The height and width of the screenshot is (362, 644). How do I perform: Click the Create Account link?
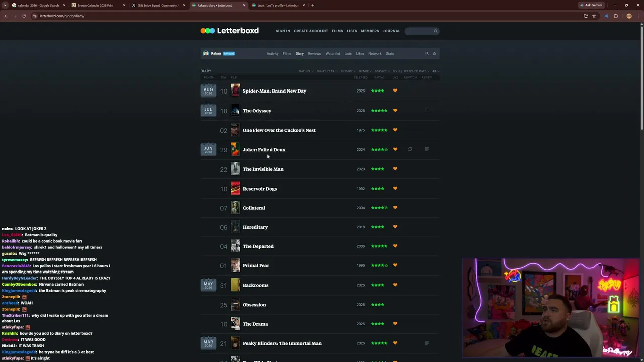pyautogui.click(x=311, y=31)
